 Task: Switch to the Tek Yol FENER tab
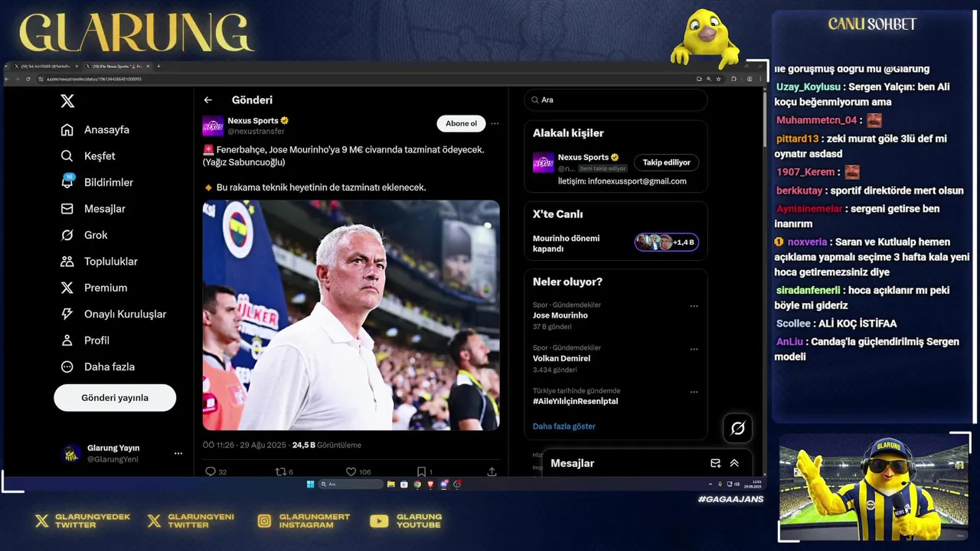click(x=46, y=67)
